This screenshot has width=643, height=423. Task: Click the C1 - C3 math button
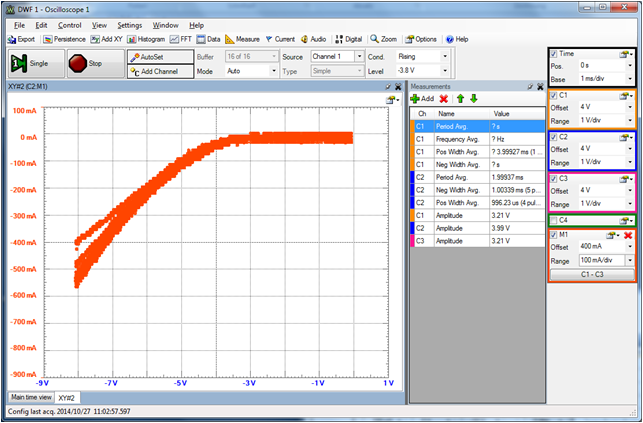594,274
